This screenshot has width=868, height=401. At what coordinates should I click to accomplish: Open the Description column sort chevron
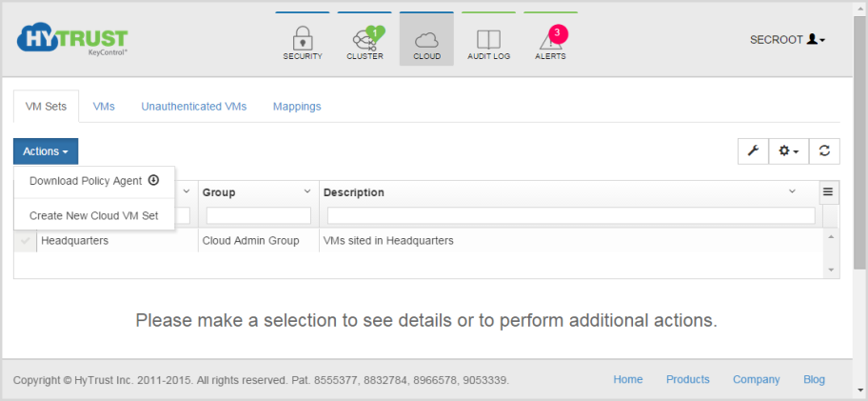(792, 191)
